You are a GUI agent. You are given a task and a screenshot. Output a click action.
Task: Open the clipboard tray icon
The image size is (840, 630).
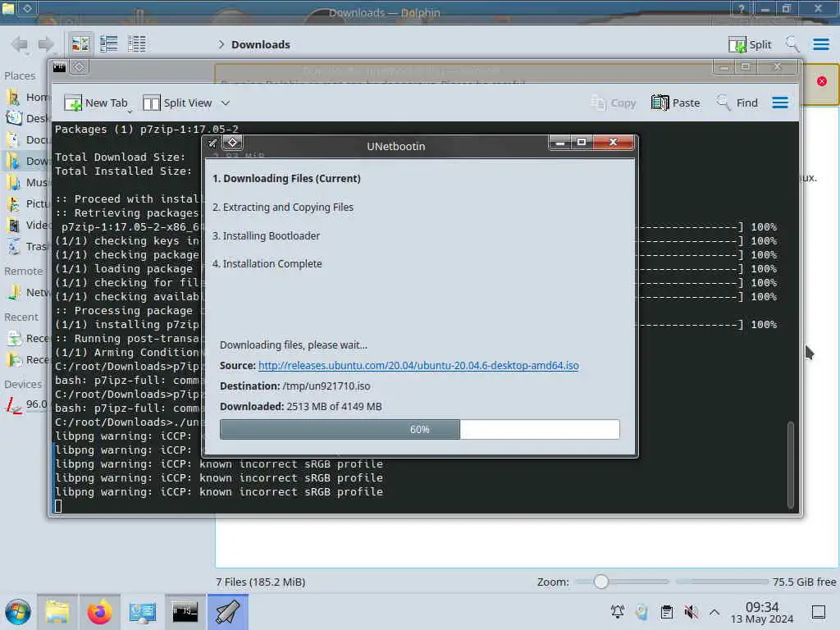coord(667,612)
